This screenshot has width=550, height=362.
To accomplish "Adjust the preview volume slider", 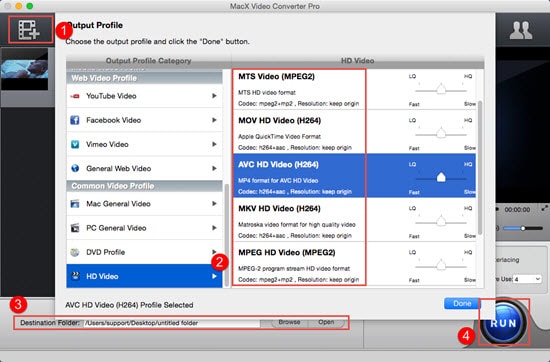I will pos(523,228).
